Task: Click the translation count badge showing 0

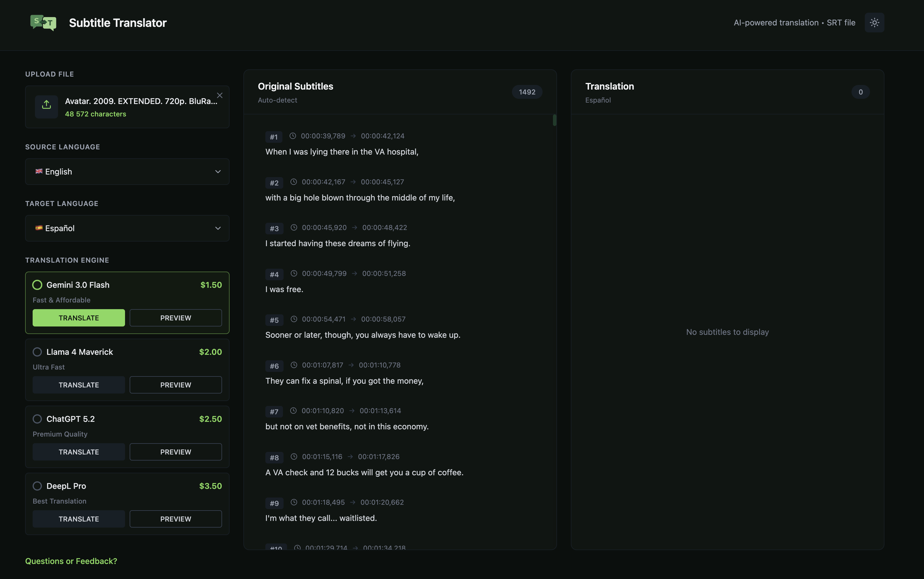Action: tap(860, 92)
